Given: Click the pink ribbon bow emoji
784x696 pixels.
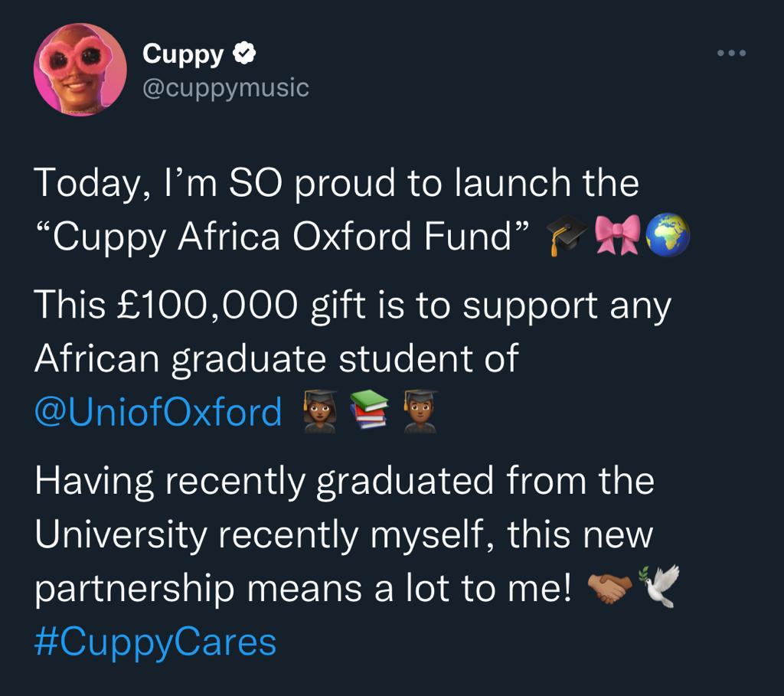Looking at the screenshot, I should click(615, 240).
